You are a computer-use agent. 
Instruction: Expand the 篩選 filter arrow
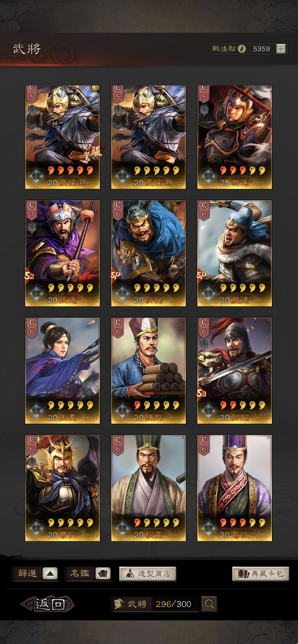tap(50, 573)
